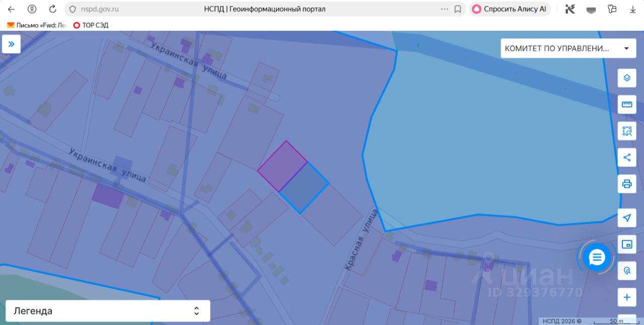
Task: Open the browser downloads icon
Action: 633,9
